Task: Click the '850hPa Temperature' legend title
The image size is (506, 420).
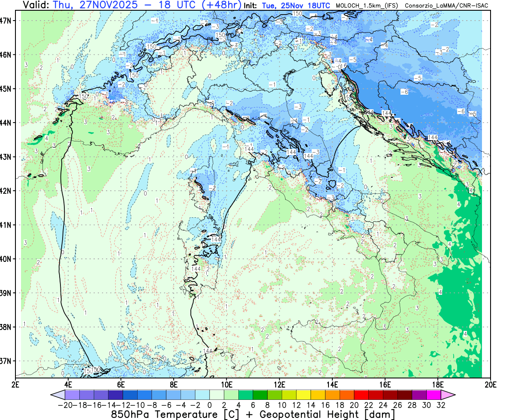Action: coord(164,414)
